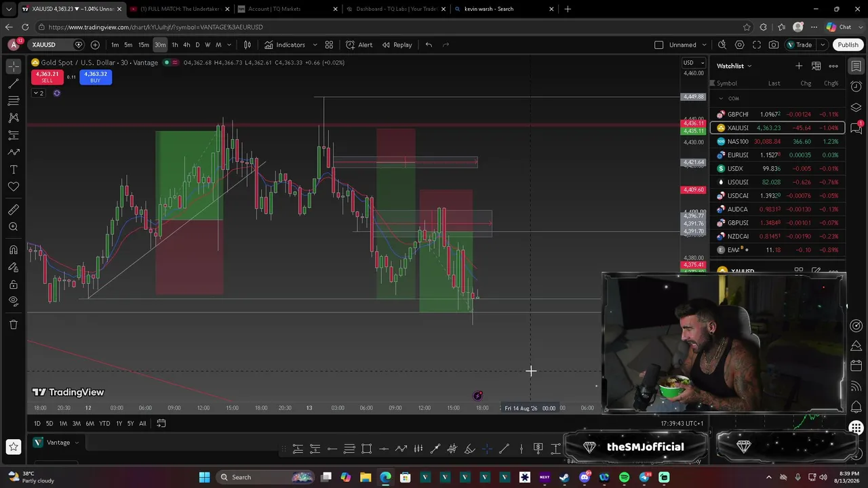Expand the indicator legend showing 2
Viewport: 868px width, 488px height.
click(x=38, y=93)
